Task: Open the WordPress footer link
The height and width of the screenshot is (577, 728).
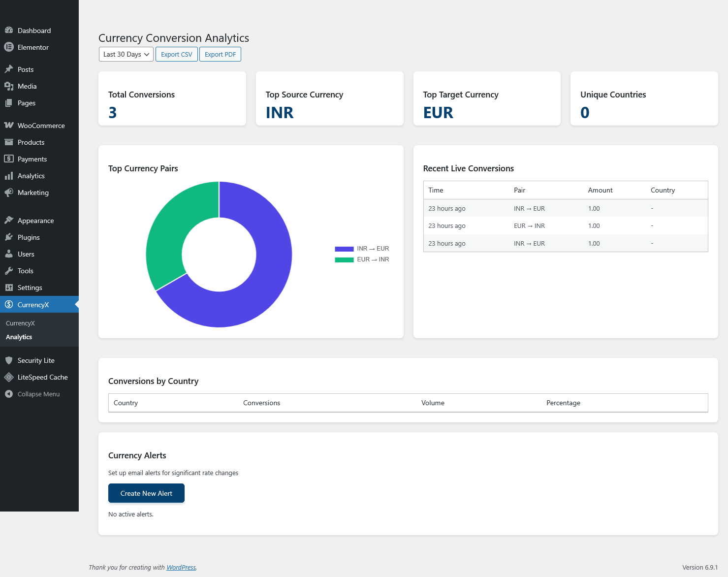Action: coord(181,567)
